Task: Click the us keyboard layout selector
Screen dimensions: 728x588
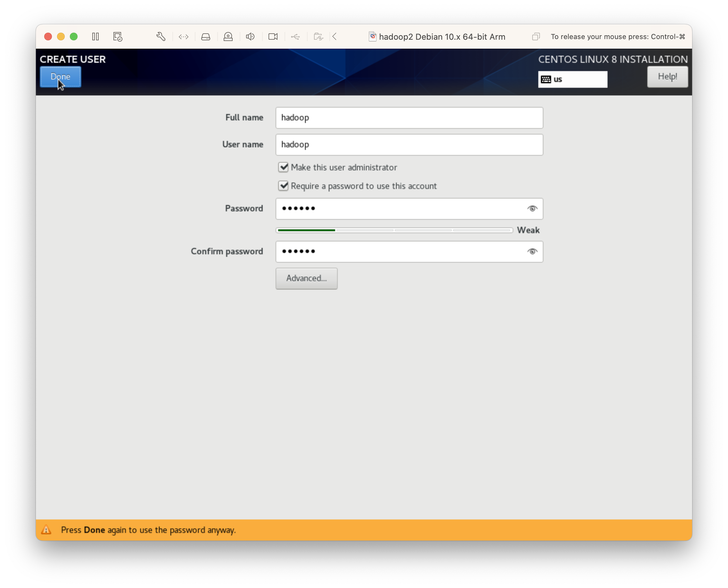Action: pyautogui.click(x=573, y=79)
